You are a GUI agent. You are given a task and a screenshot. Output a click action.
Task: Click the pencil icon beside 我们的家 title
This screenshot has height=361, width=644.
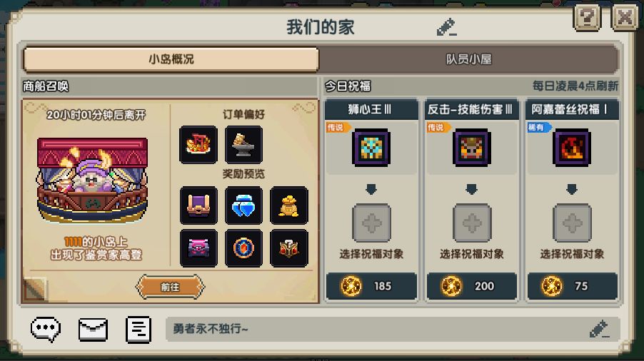click(446, 27)
